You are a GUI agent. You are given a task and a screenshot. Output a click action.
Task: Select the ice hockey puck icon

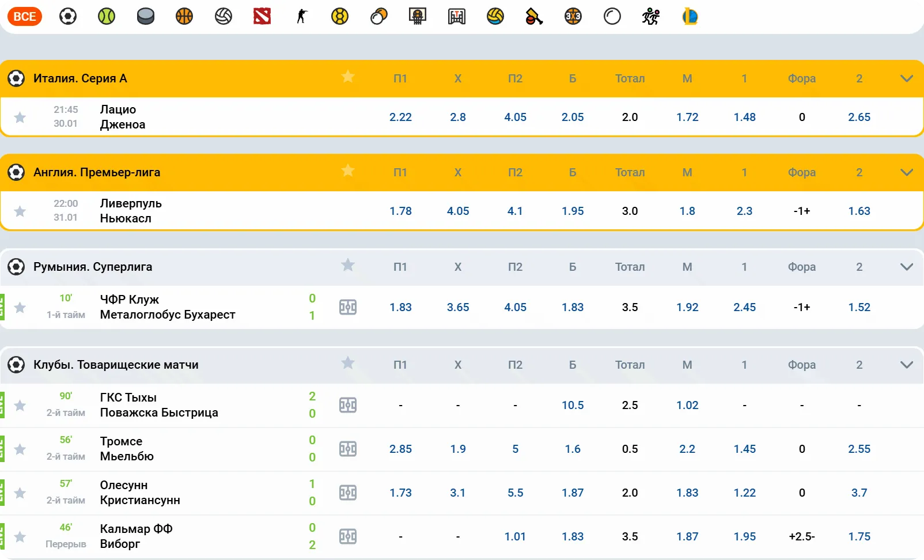pos(146,17)
